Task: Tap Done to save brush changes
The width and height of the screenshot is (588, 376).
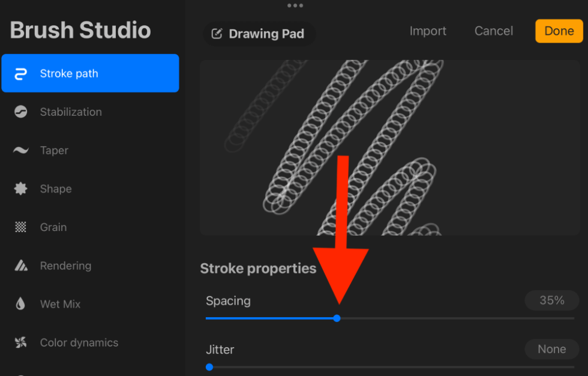Action: (559, 31)
